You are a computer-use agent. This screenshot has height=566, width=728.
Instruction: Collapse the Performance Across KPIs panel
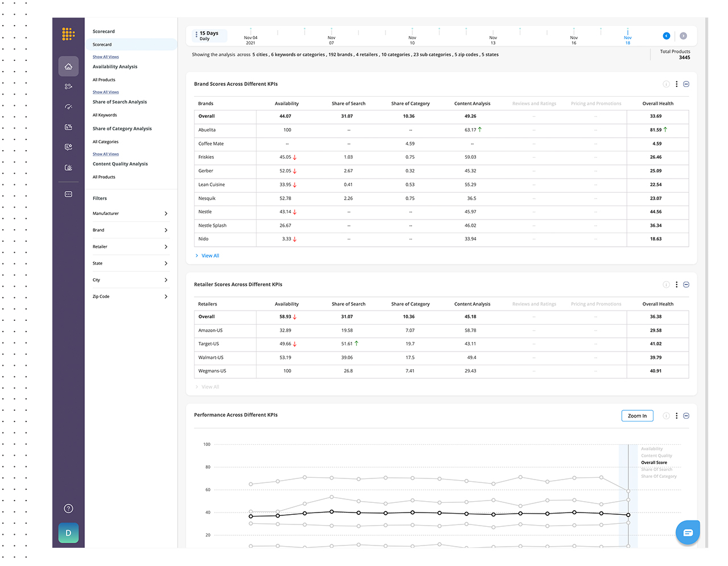pos(686,416)
